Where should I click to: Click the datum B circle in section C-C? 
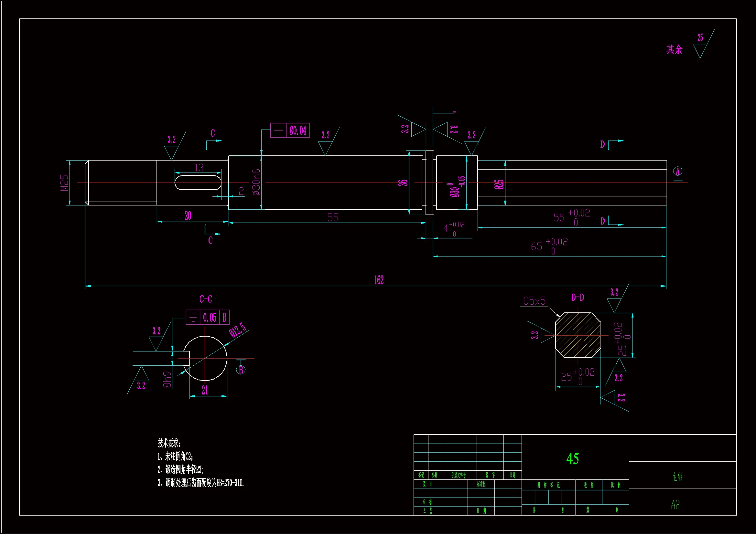[x=241, y=370]
